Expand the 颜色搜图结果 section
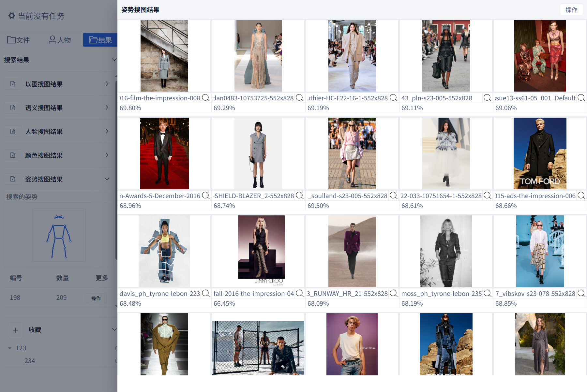 tap(107, 155)
